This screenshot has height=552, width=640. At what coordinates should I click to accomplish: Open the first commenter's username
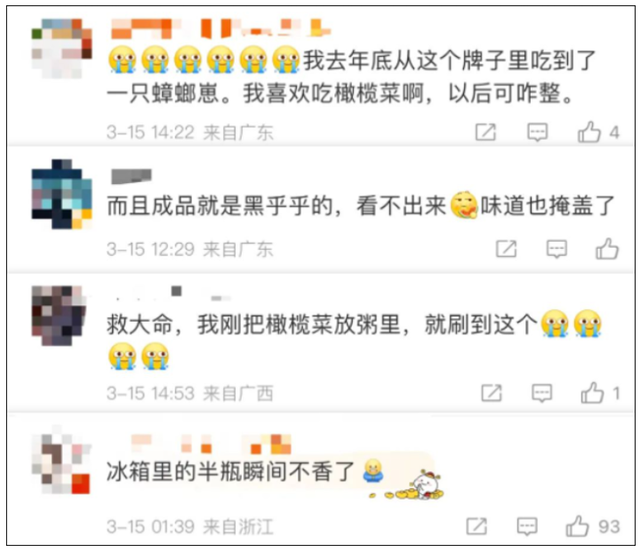click(x=221, y=29)
